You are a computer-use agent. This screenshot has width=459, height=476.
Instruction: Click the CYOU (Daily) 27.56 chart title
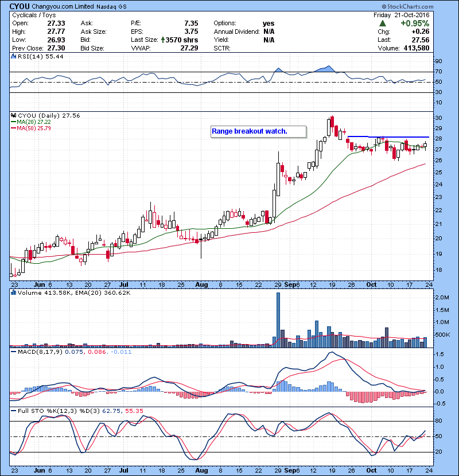49,116
